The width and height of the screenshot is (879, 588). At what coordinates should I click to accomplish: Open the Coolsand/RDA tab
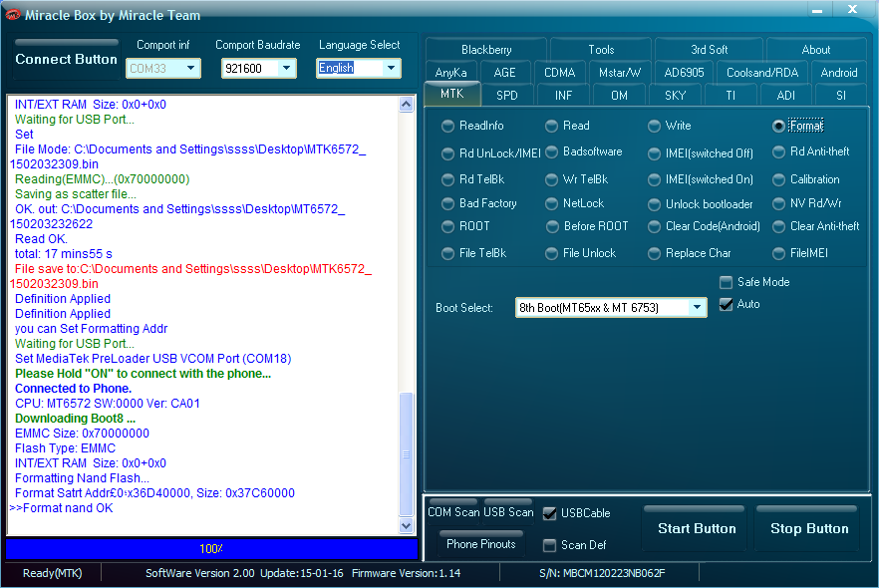[x=761, y=73]
